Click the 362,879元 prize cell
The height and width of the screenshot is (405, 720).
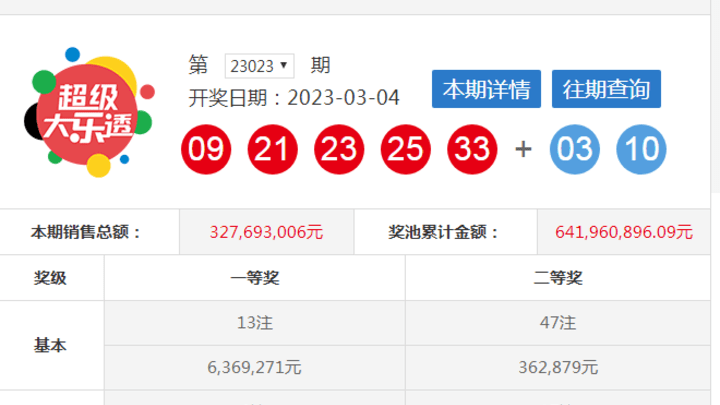click(558, 367)
